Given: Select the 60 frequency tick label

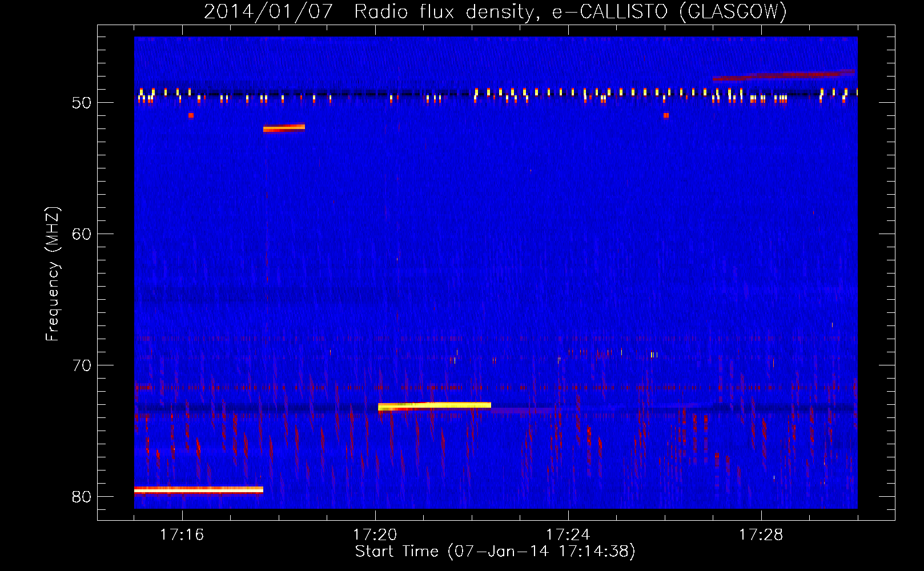Looking at the screenshot, I should [x=82, y=234].
